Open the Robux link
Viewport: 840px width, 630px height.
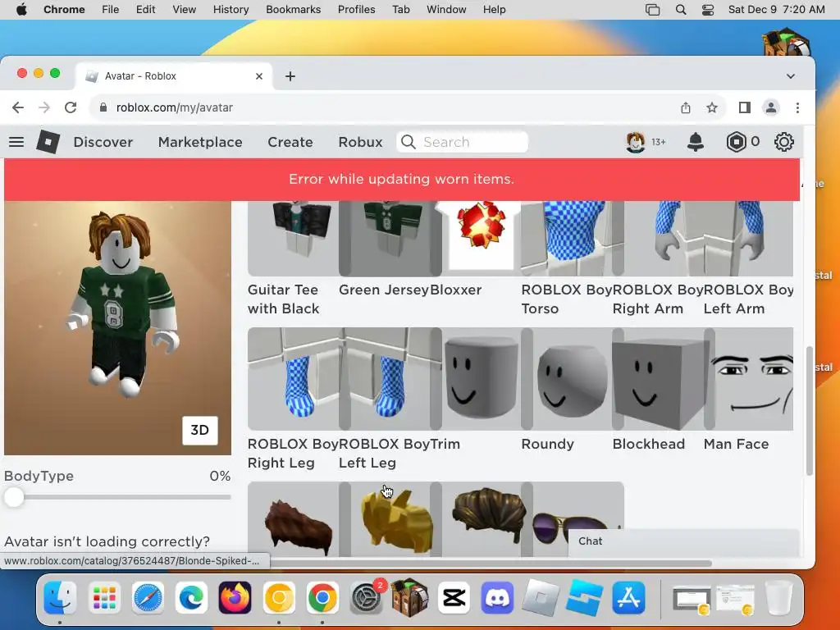360,142
